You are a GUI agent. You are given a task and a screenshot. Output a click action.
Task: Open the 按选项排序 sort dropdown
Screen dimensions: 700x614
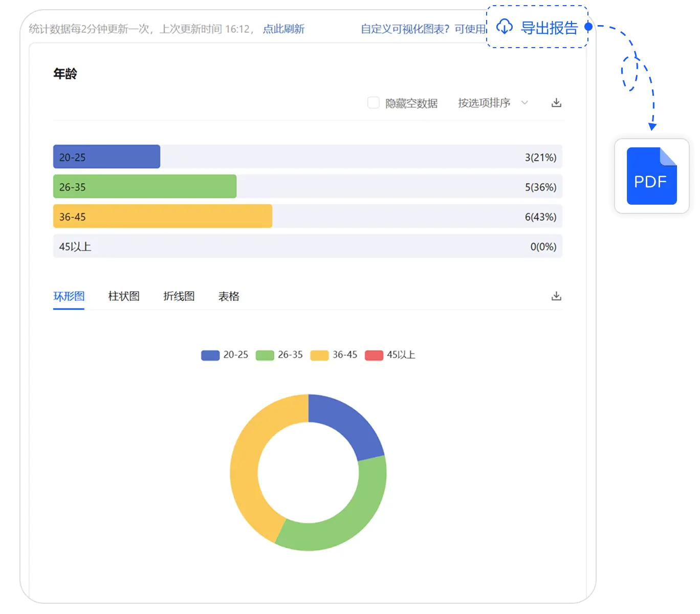(x=493, y=103)
